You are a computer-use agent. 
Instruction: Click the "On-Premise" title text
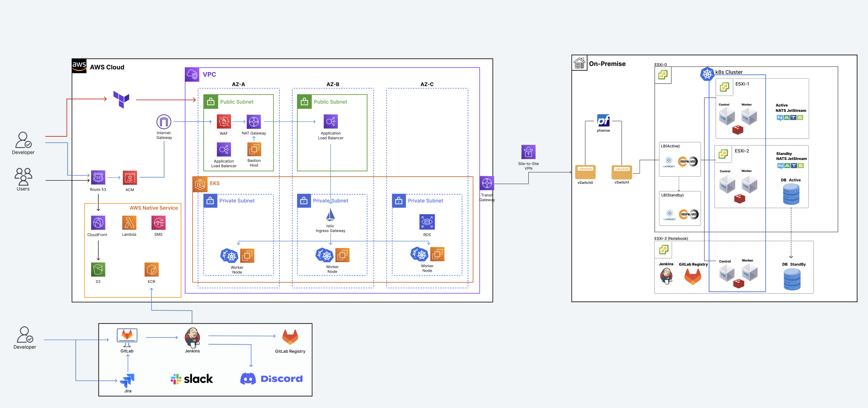coord(607,64)
